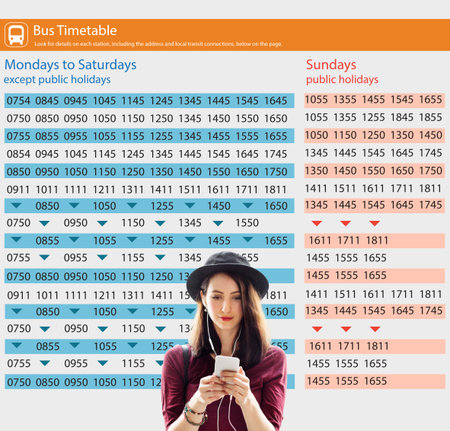Screen dimensions: 450x431
Task: Select 1750 in the Sundays table
Action: pos(431,171)
